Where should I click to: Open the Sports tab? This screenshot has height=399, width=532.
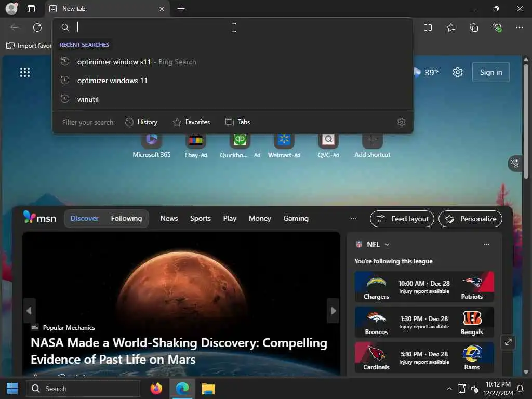coord(200,219)
